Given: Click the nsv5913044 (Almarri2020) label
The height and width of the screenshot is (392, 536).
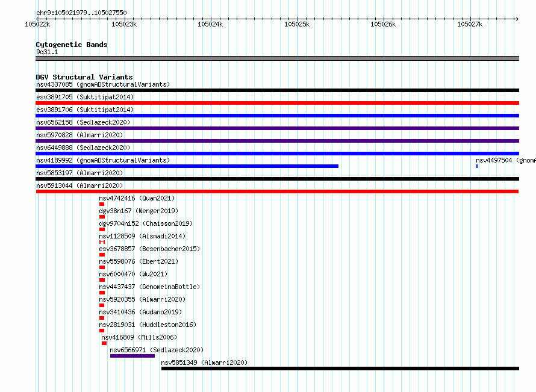Looking at the screenshot, I should (x=79, y=185).
